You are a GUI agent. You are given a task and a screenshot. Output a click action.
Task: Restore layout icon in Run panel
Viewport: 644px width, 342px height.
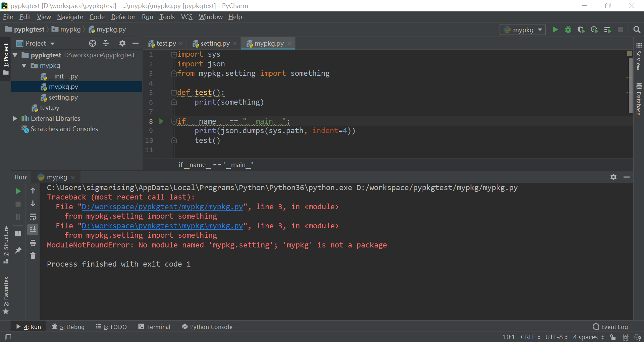tap(18, 234)
